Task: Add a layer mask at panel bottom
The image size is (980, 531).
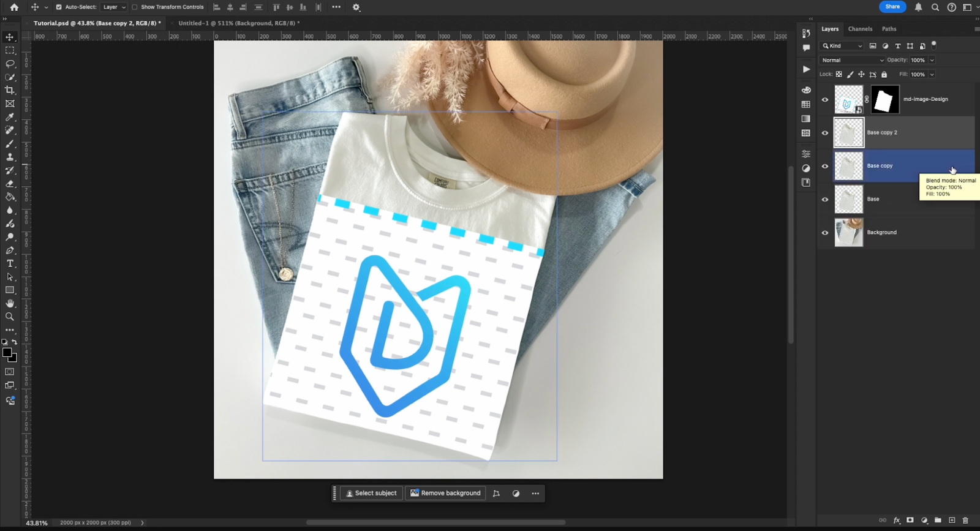Action: coord(910,520)
